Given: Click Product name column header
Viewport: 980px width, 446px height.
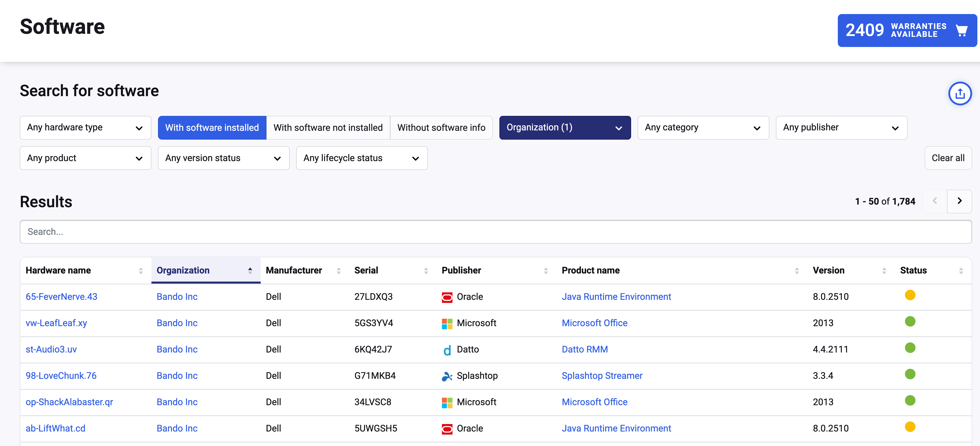Looking at the screenshot, I should pyautogui.click(x=591, y=271).
